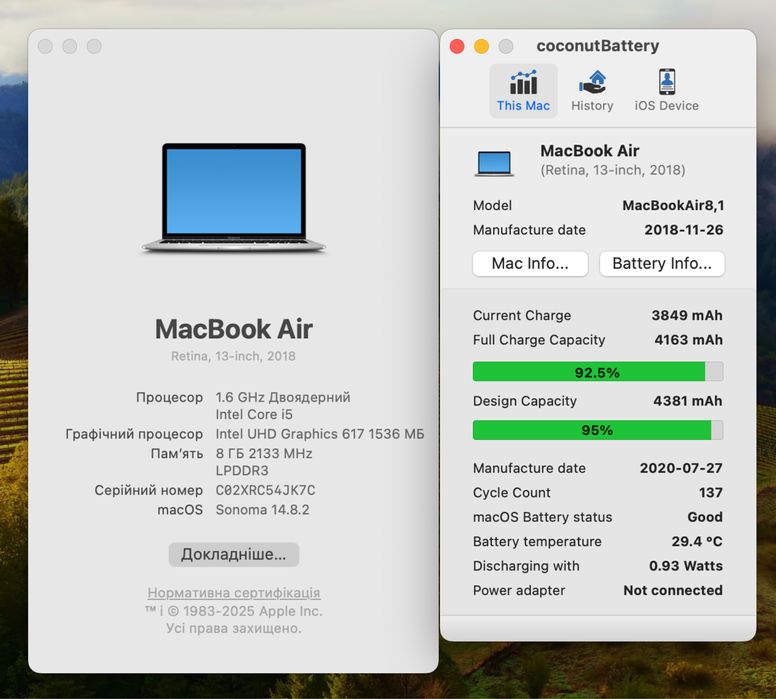This screenshot has width=776, height=699.
Task: Click the 1.6 GHz Двоядерний processor text
Action: tap(283, 397)
